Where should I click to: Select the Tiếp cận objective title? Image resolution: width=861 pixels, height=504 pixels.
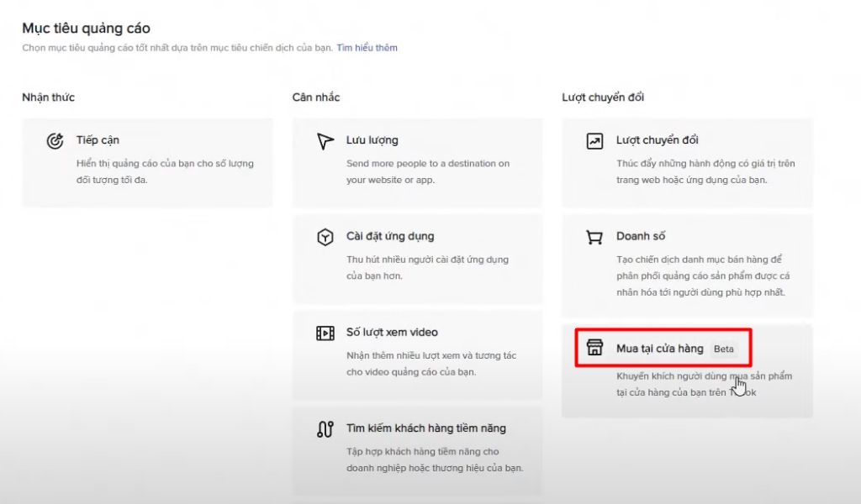pyautogui.click(x=98, y=140)
